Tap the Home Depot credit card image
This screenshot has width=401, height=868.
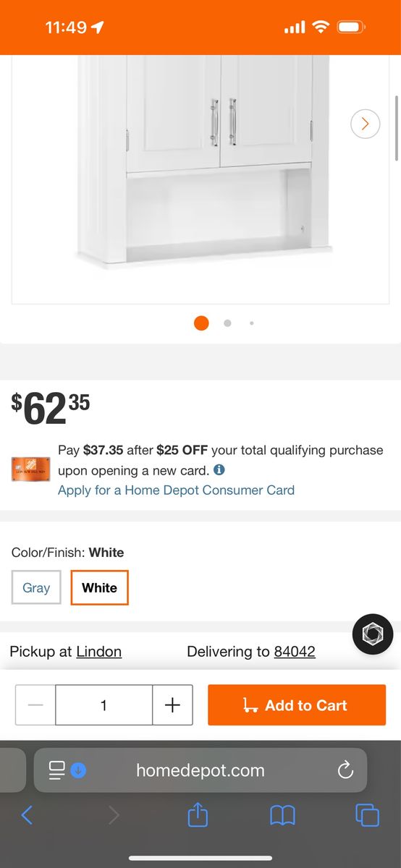[30, 469]
